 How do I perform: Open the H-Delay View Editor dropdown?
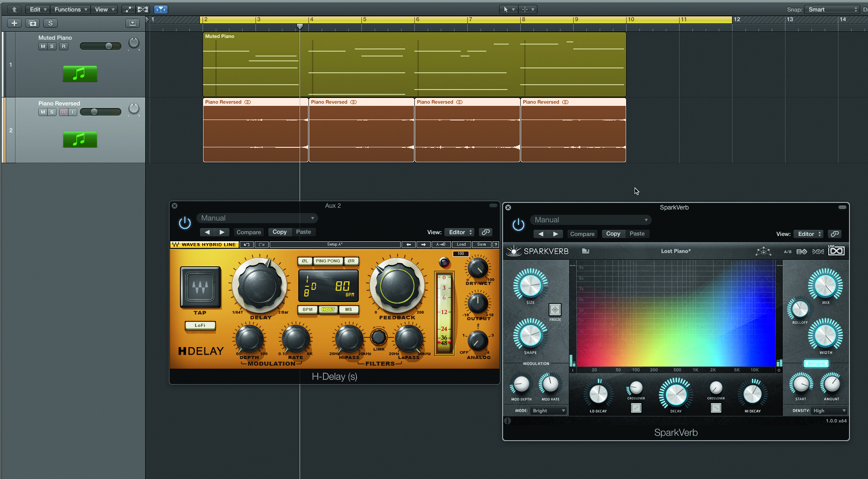point(459,232)
